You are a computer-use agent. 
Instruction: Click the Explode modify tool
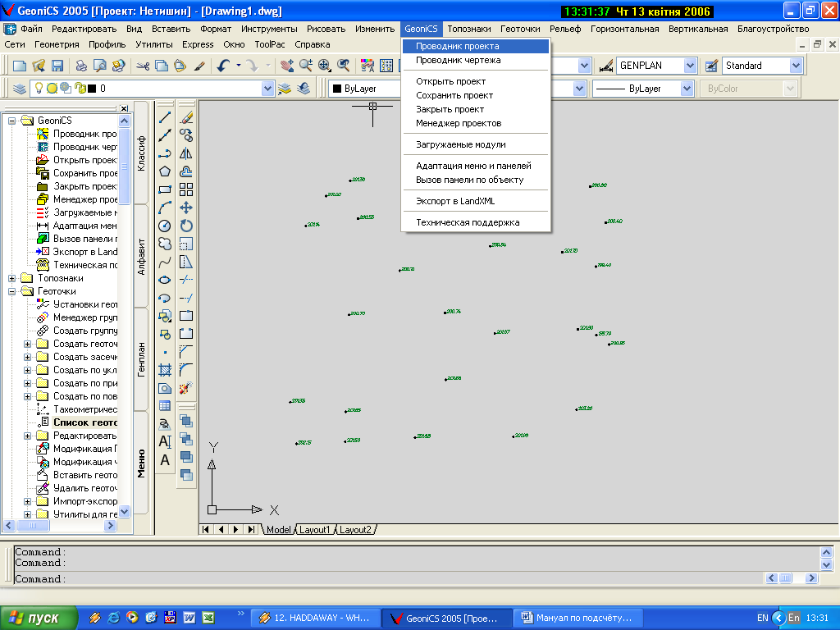186,388
